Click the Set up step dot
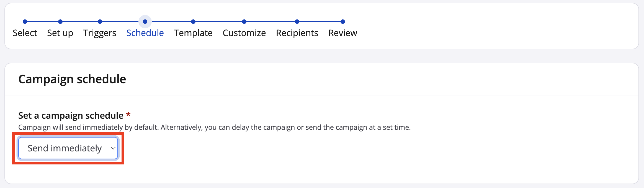The width and height of the screenshot is (644, 188). tap(60, 22)
